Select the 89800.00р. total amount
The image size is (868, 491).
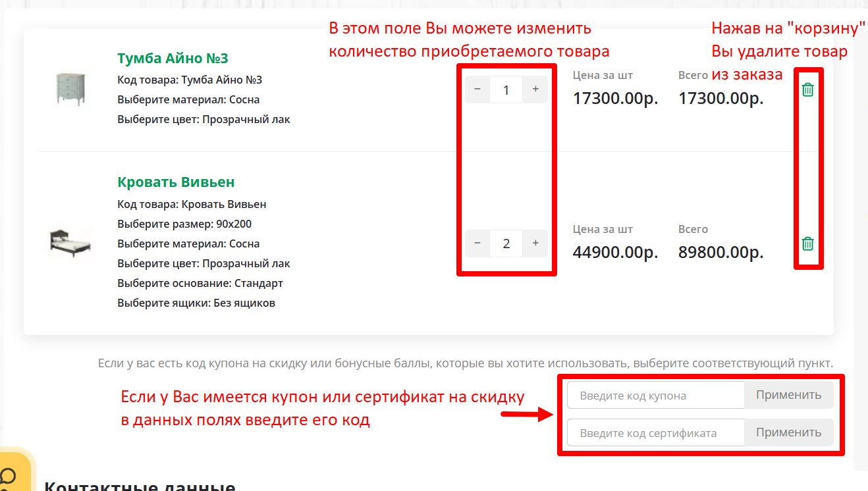(x=721, y=253)
